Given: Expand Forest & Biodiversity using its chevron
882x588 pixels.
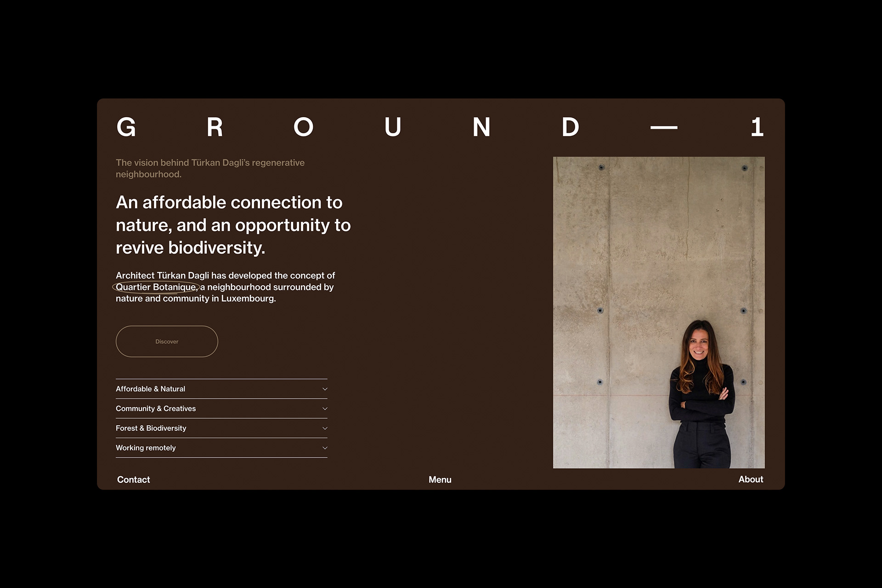Looking at the screenshot, I should (x=325, y=428).
